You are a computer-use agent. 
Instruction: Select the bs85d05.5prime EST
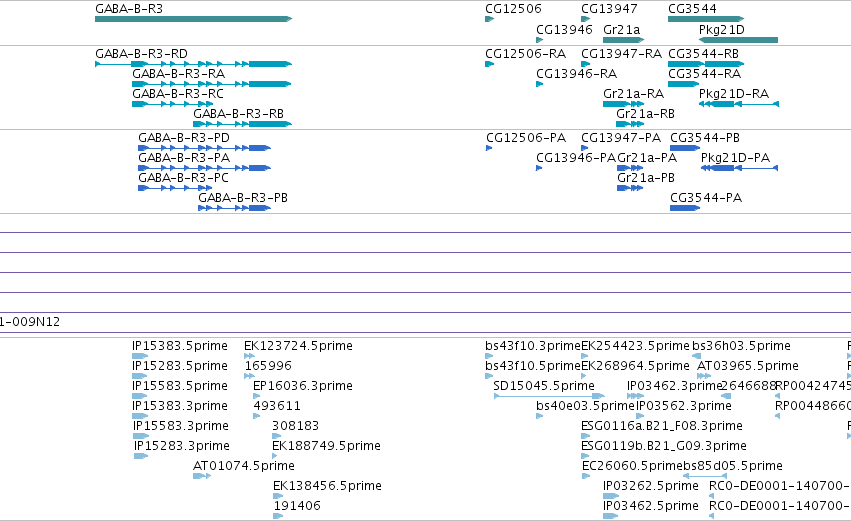(x=704, y=476)
